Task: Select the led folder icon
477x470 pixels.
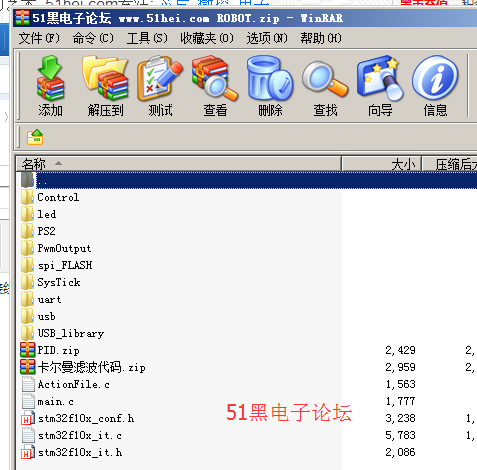Action: [x=27, y=214]
